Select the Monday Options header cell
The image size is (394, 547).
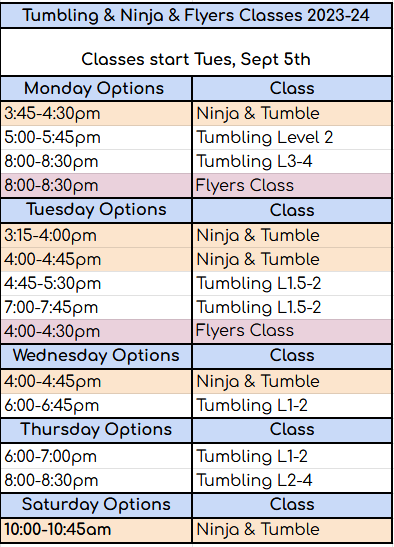tap(96, 89)
